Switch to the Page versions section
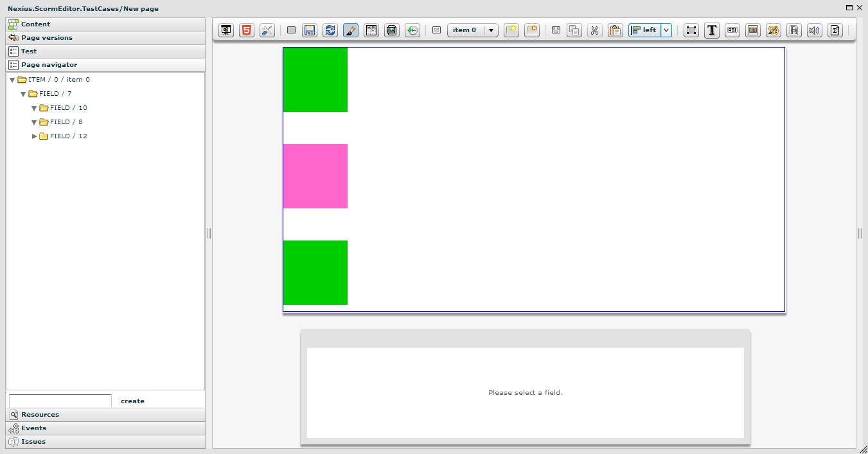The height and width of the screenshot is (454, 868). 46,38
